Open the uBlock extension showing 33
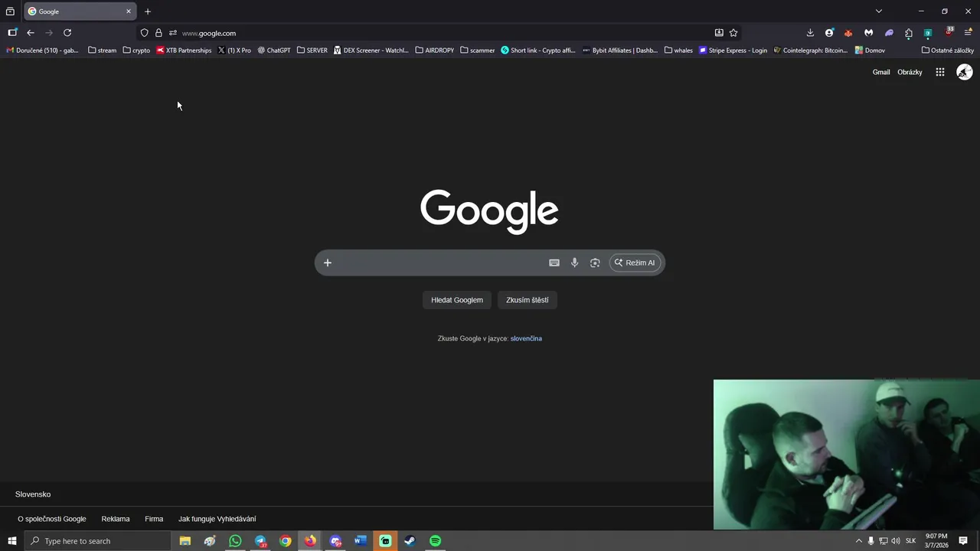Image resolution: width=980 pixels, height=551 pixels. click(949, 32)
